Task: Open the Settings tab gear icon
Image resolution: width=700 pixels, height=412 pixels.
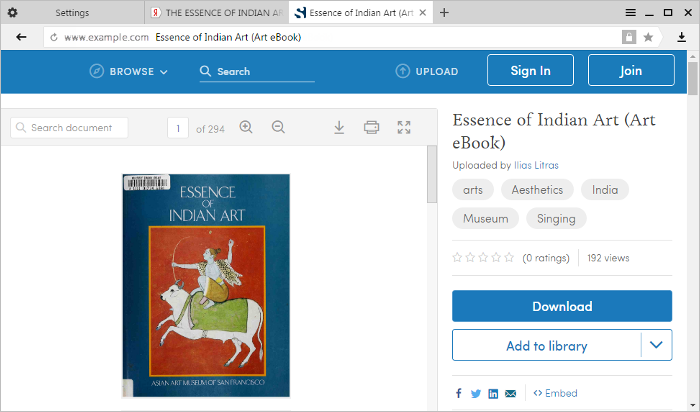Action: [12, 12]
